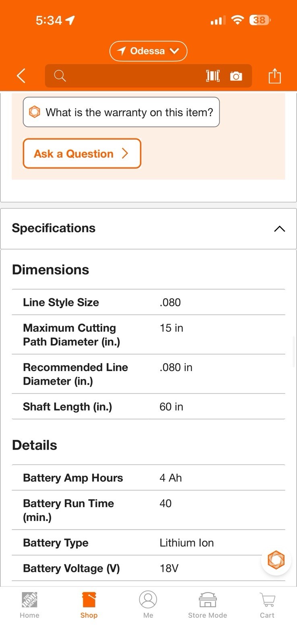
Task: Open the barcode scanner icon
Action: (x=213, y=76)
